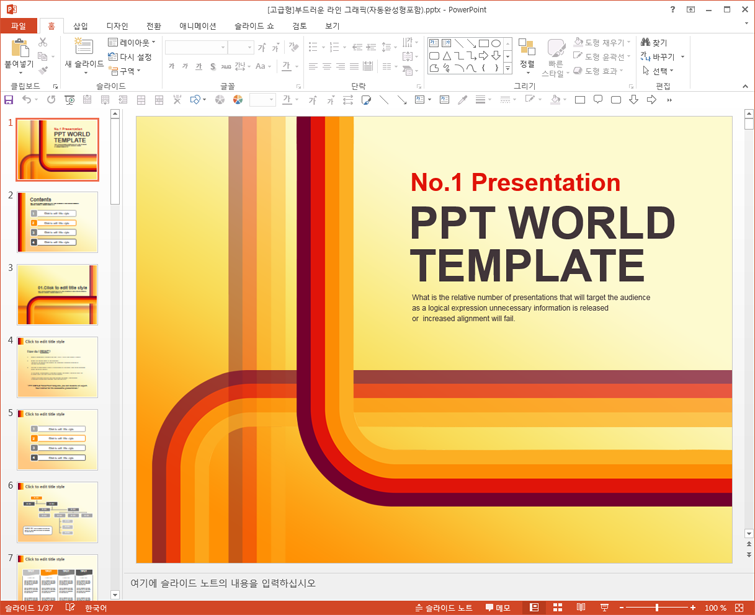Click the Paste (붙여넣기) clipboard icon

(x=20, y=48)
